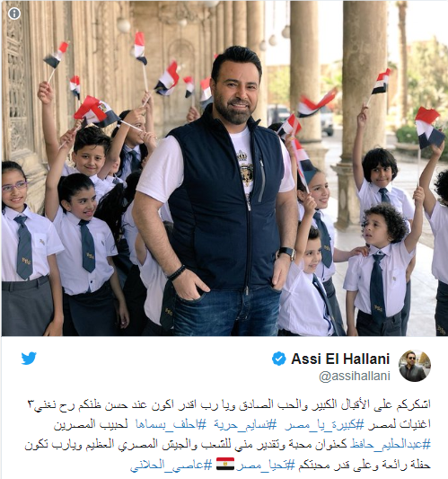Open the #عاصي_الحلاني hashtag
This screenshot has width=448, height=479.
click(x=171, y=465)
